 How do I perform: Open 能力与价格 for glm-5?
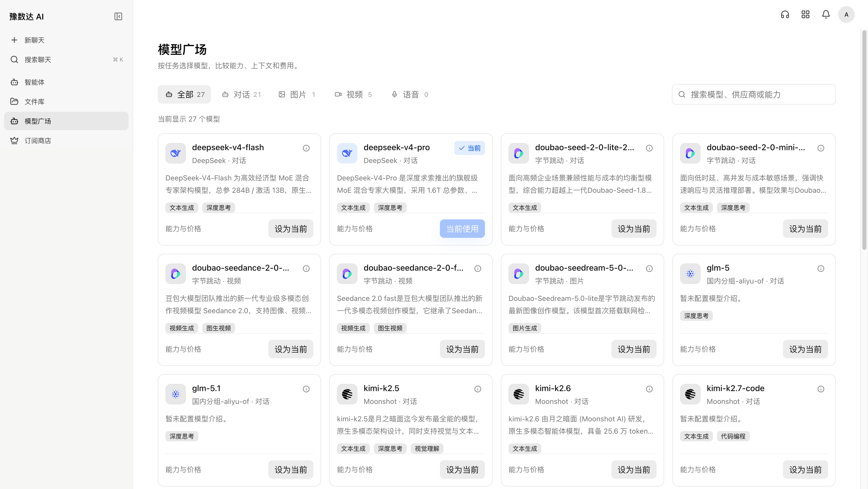[x=697, y=349]
